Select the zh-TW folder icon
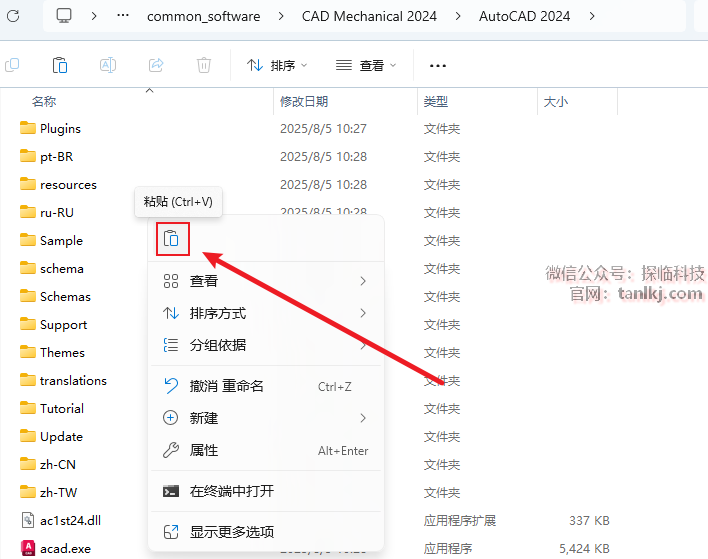The width and height of the screenshot is (708, 559). pos(28,492)
